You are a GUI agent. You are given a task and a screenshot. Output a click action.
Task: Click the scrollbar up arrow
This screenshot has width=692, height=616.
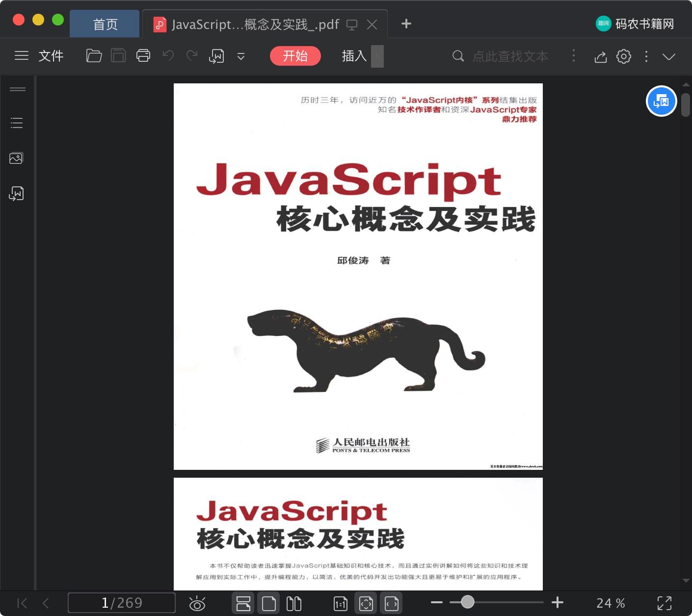pyautogui.click(x=686, y=84)
